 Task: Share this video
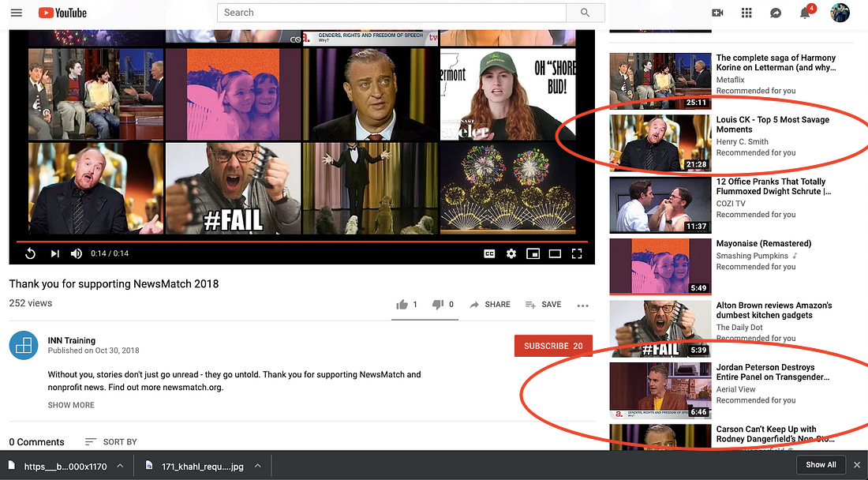point(490,305)
